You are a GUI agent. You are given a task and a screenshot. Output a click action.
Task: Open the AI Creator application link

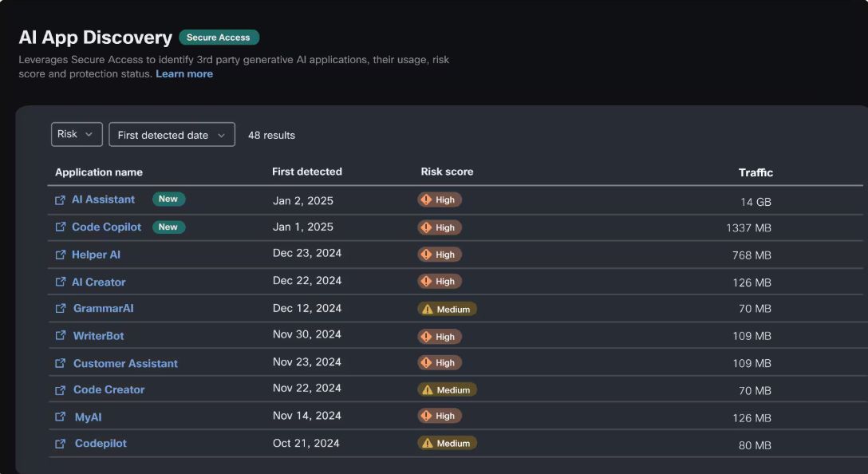99,282
